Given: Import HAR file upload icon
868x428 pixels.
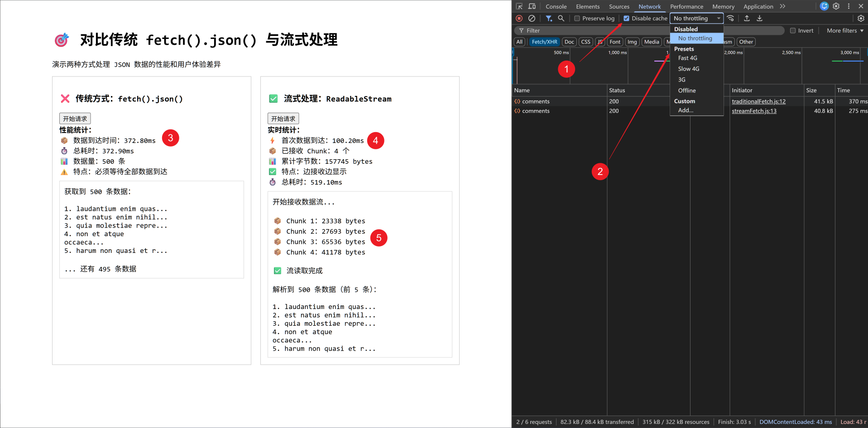Looking at the screenshot, I should (x=747, y=19).
